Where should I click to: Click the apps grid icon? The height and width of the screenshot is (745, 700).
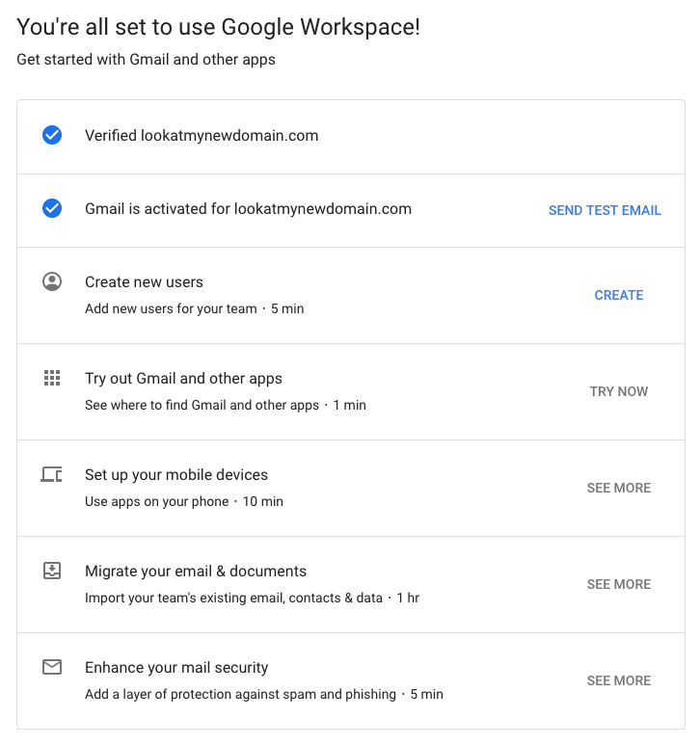52,378
